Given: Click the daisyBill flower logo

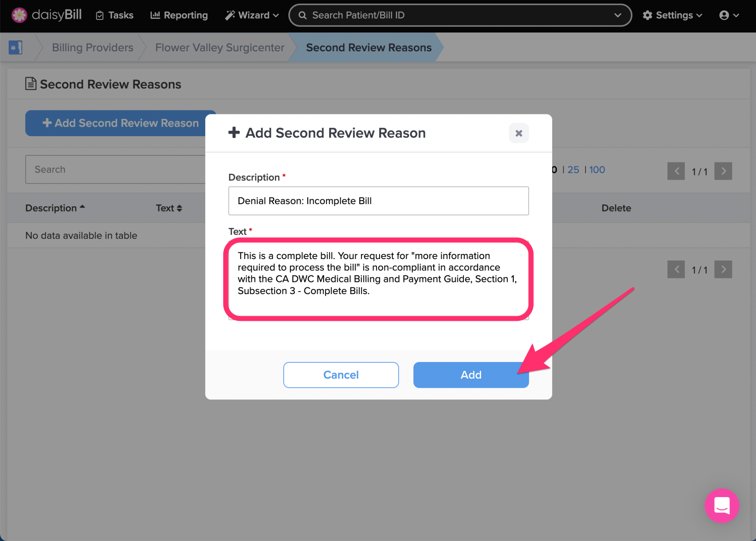Looking at the screenshot, I should 19,15.
